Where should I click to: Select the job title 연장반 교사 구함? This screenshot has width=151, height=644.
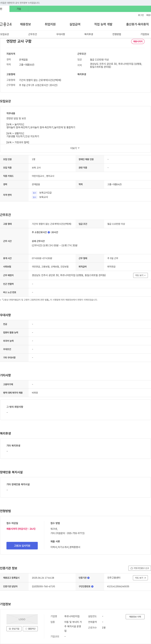(19, 41)
